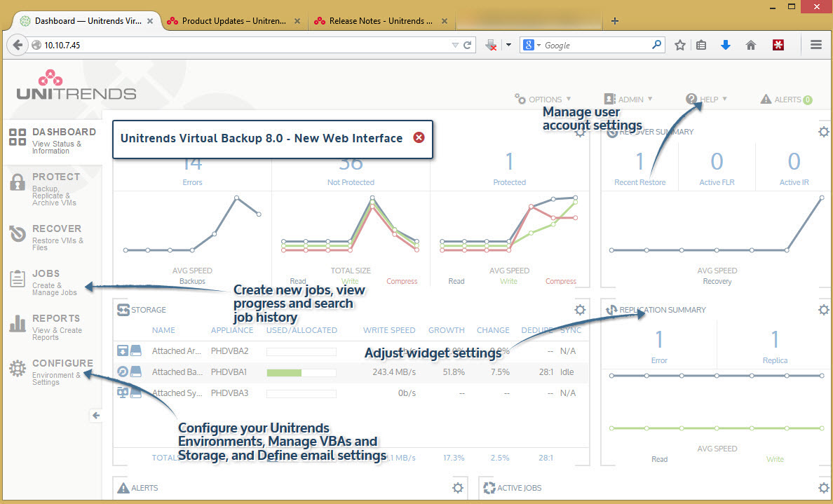Click the 243.4 MB/s write speed value

[x=394, y=372]
